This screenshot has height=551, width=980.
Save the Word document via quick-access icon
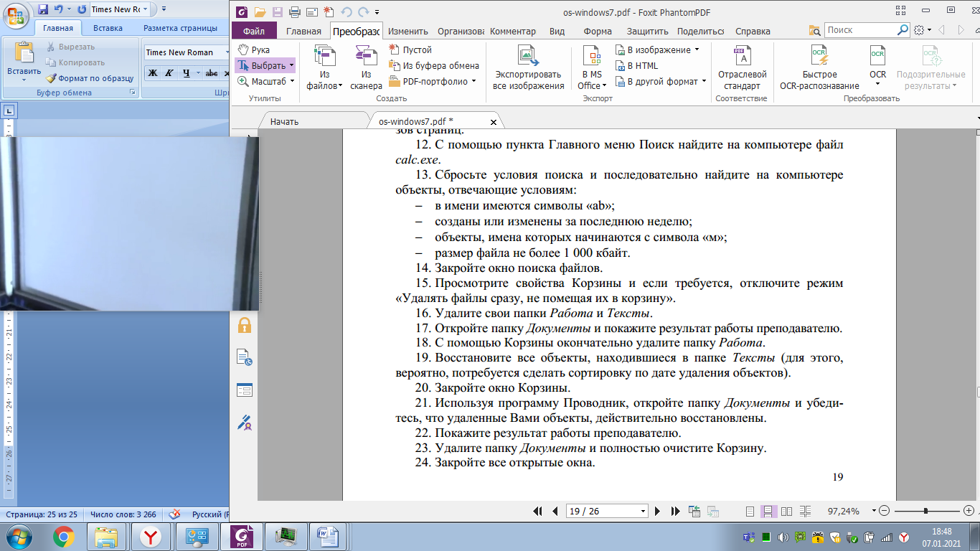pyautogui.click(x=43, y=9)
